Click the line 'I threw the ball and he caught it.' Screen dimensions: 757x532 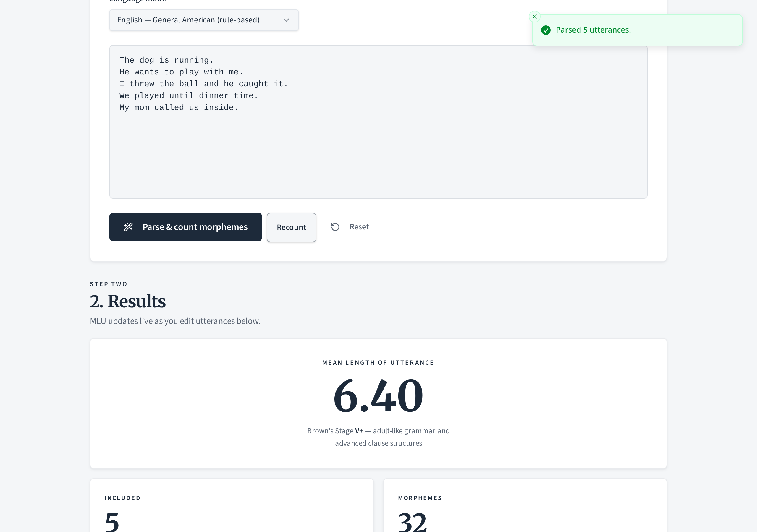pos(203,84)
